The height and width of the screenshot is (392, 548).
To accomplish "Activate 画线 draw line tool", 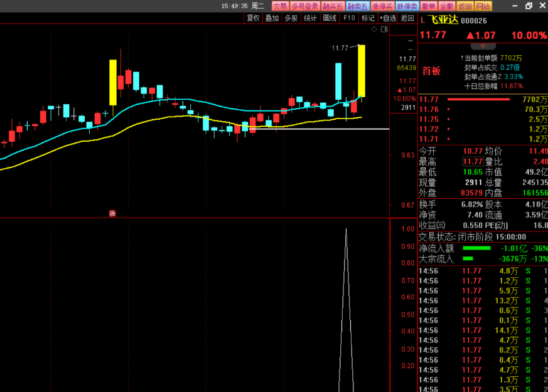I will pos(329,18).
